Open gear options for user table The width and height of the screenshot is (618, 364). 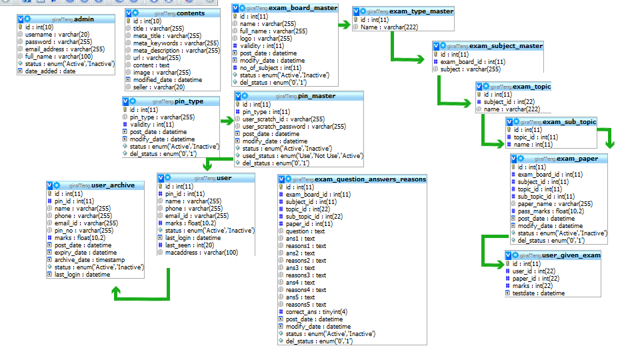coord(168,178)
